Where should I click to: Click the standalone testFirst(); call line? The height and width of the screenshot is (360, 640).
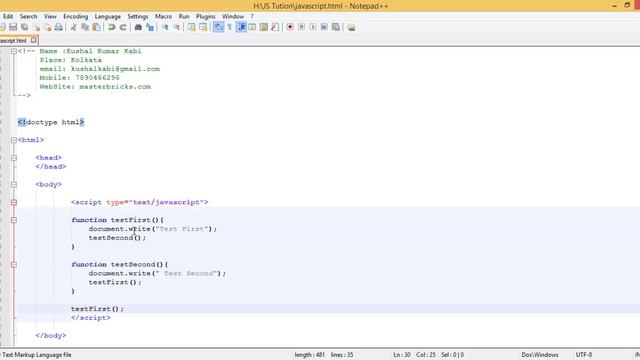pyautogui.click(x=97, y=309)
